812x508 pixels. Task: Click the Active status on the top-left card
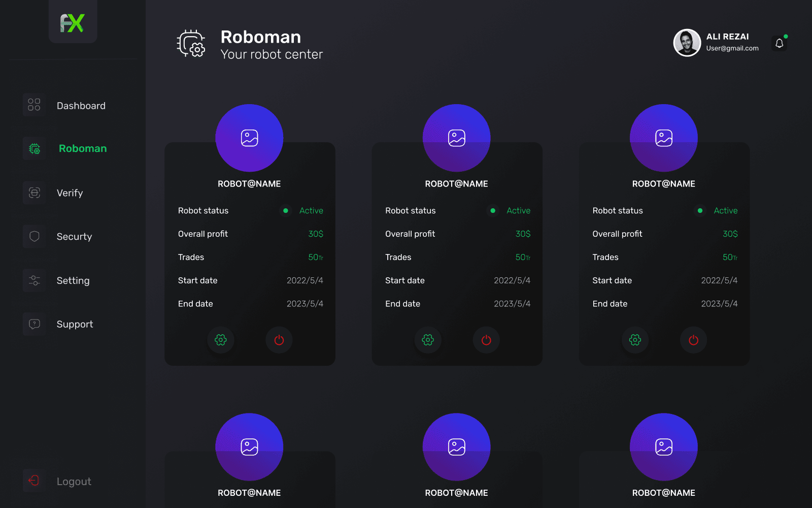click(x=311, y=210)
